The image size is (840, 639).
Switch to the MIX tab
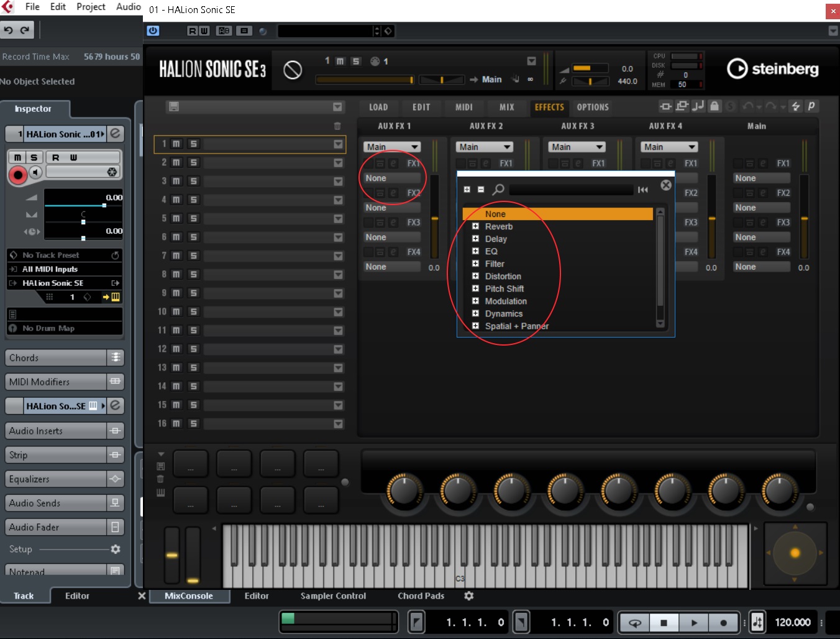[507, 107]
